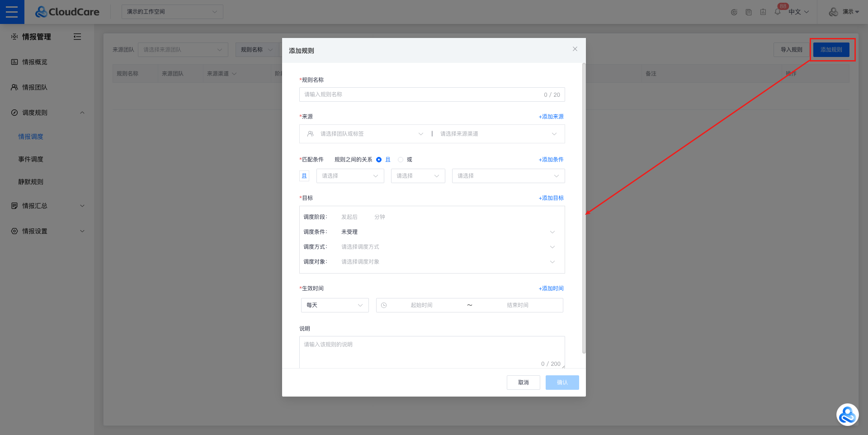Click the 规则名称 input field
This screenshot has height=435, width=868.
pyautogui.click(x=420, y=95)
